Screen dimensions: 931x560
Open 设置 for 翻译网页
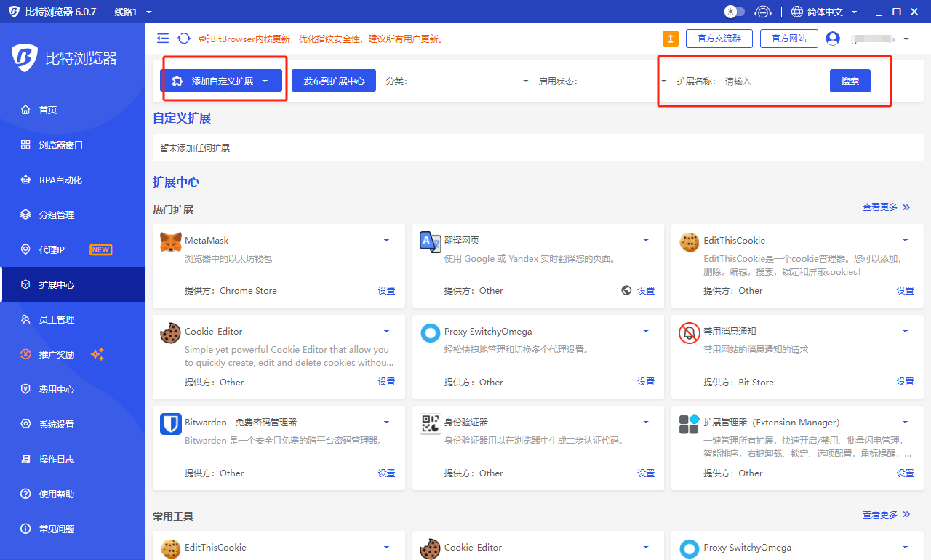point(646,290)
